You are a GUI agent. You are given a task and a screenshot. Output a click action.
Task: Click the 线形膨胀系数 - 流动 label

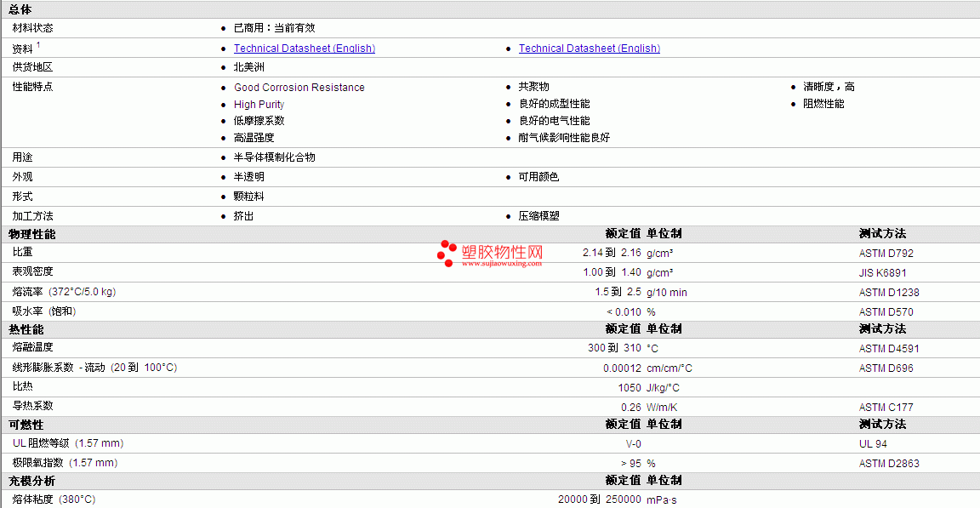coord(95,368)
